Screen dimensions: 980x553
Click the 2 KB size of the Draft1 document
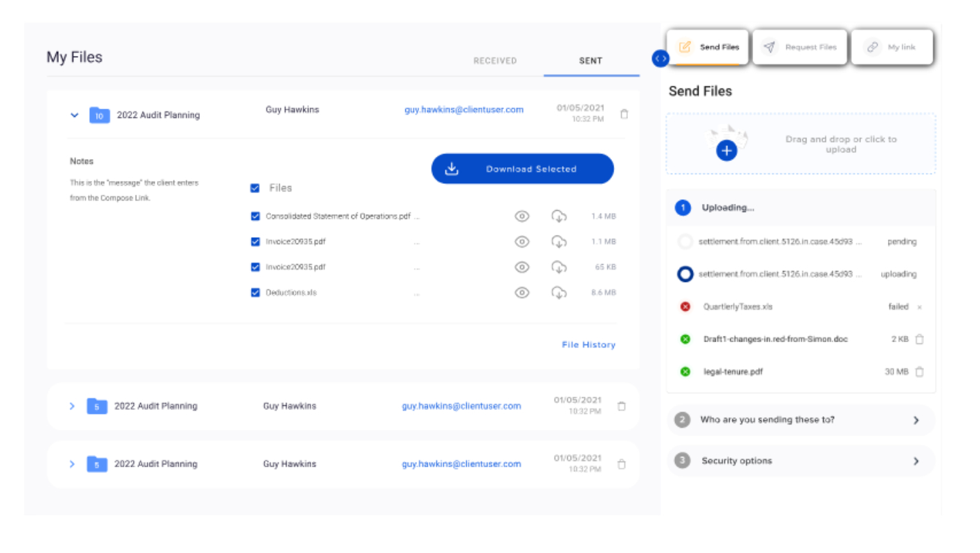click(900, 339)
